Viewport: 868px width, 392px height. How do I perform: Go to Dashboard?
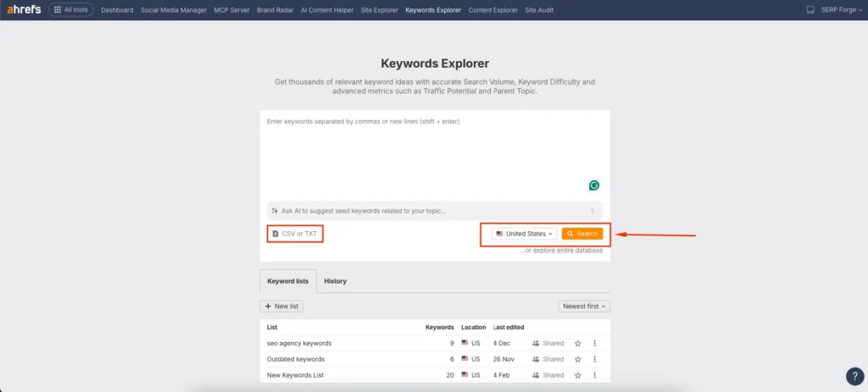tap(117, 10)
